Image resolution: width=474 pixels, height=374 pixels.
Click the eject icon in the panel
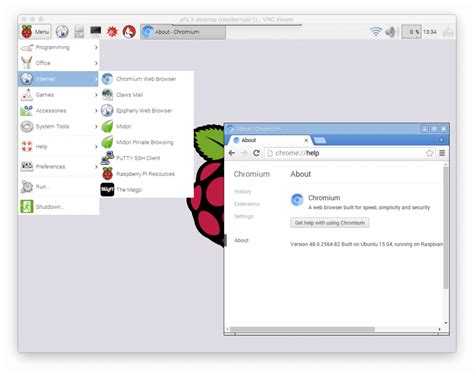pyautogui.click(x=448, y=32)
